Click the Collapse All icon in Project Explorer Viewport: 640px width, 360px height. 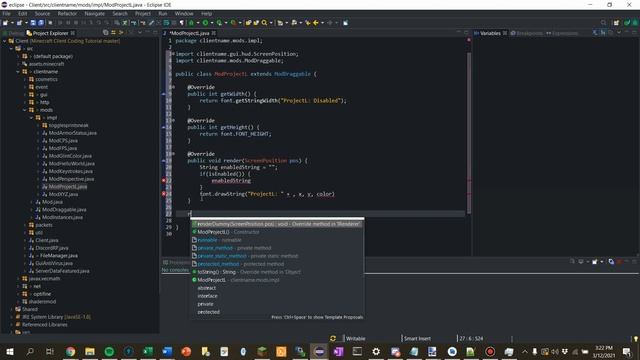pyautogui.click(x=106, y=33)
